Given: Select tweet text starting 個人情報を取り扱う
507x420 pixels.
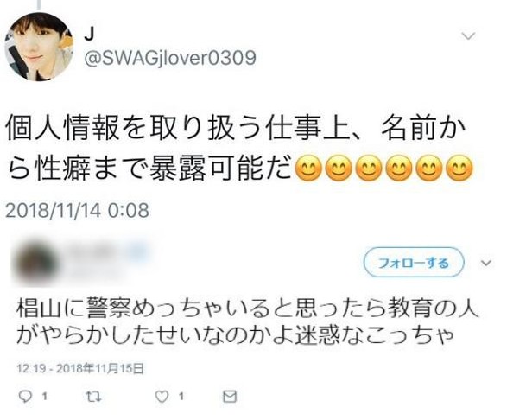Looking at the screenshot, I should [238, 149].
